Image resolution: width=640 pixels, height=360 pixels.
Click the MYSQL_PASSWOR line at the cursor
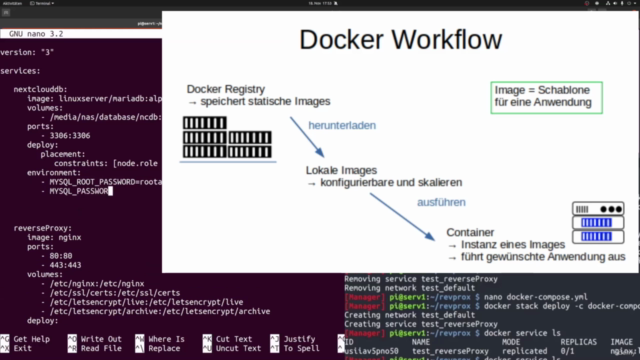point(77,191)
